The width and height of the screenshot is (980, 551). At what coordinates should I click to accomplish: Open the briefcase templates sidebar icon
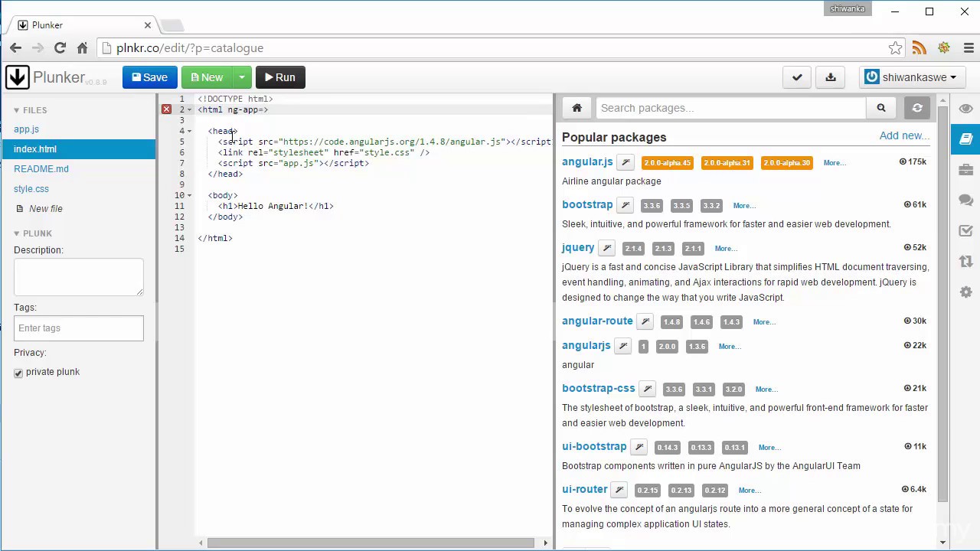point(966,169)
